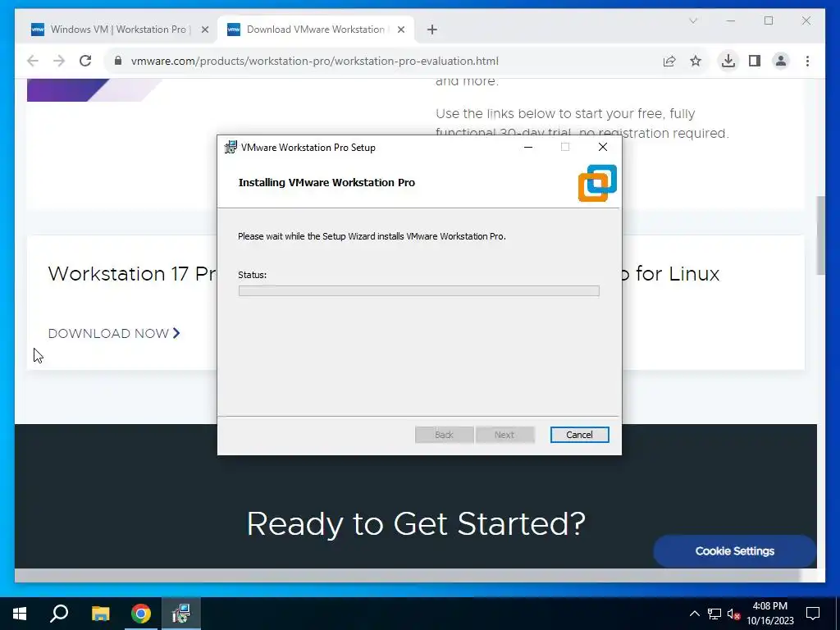
Task: Open the taskbar clock and date
Action: [x=769, y=614]
